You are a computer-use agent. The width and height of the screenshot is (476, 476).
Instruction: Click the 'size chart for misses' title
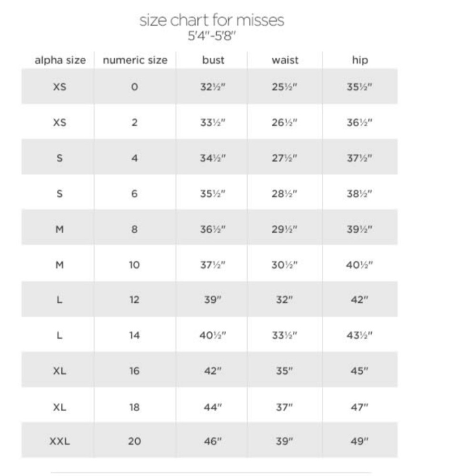(212, 20)
